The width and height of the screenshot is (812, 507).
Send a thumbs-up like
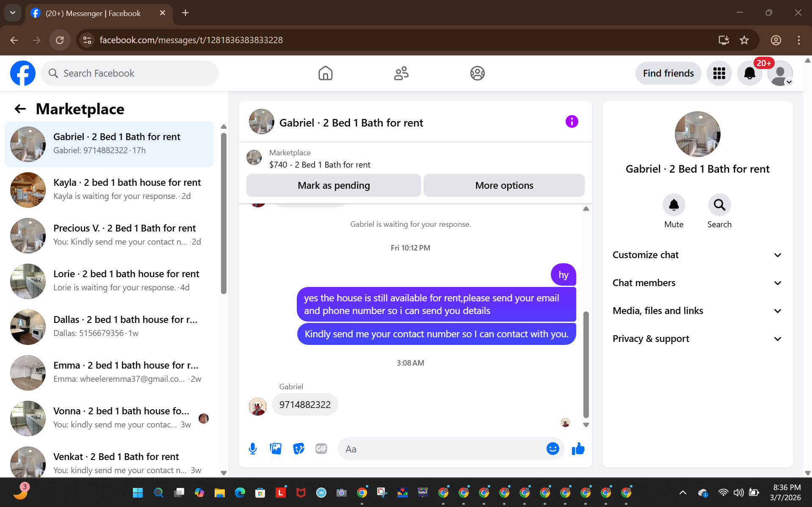pos(578,449)
